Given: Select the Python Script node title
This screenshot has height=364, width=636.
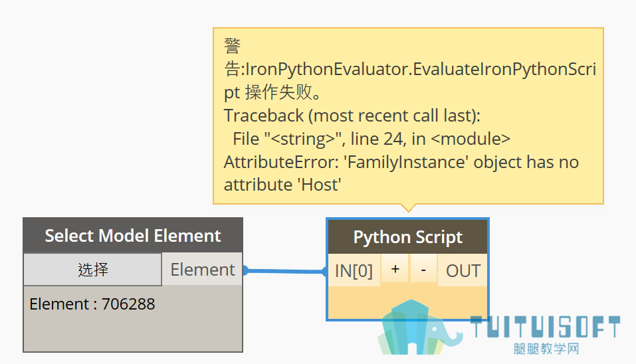Looking at the screenshot, I should pos(407,237).
